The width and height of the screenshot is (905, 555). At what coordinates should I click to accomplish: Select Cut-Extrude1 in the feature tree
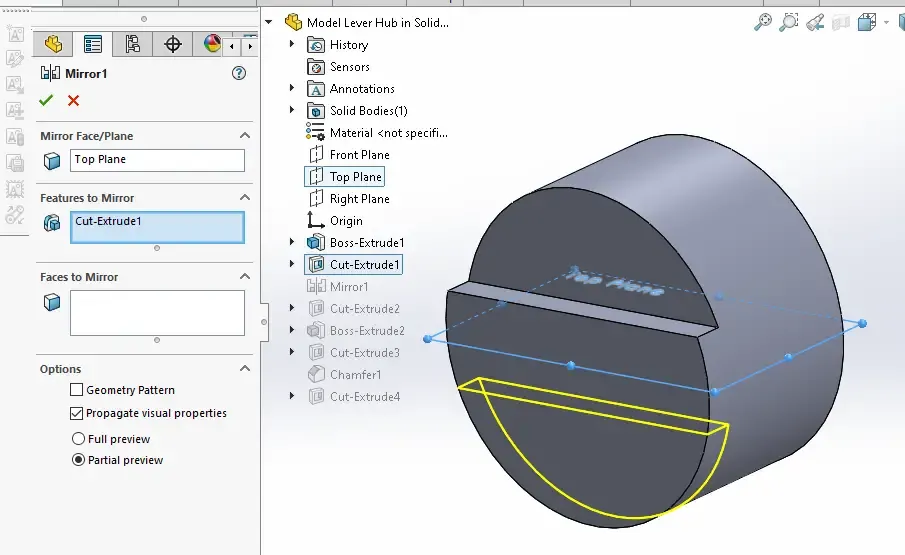[x=365, y=264]
